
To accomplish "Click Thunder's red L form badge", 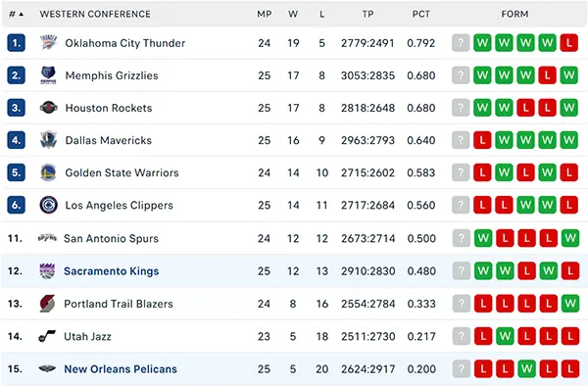I will 568,43.
